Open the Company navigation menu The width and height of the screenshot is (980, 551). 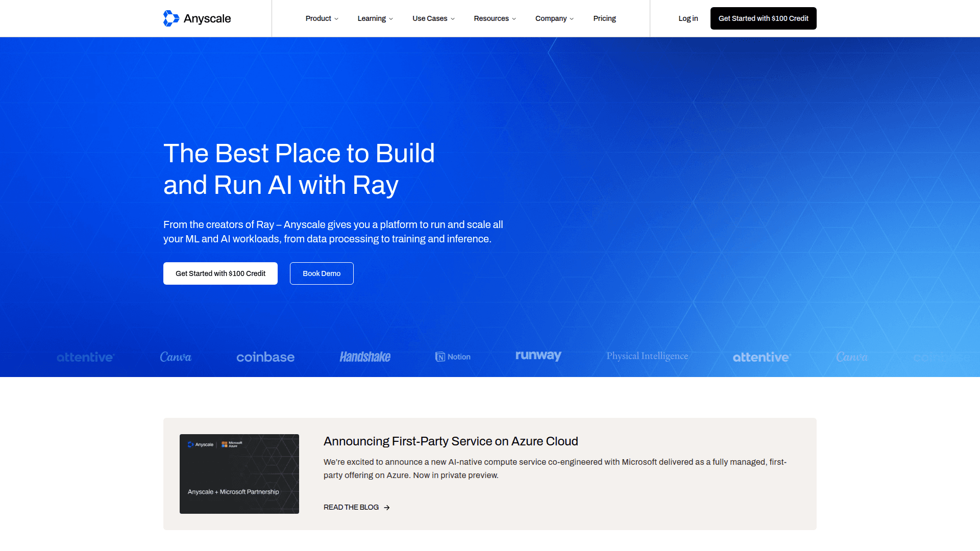pos(554,18)
